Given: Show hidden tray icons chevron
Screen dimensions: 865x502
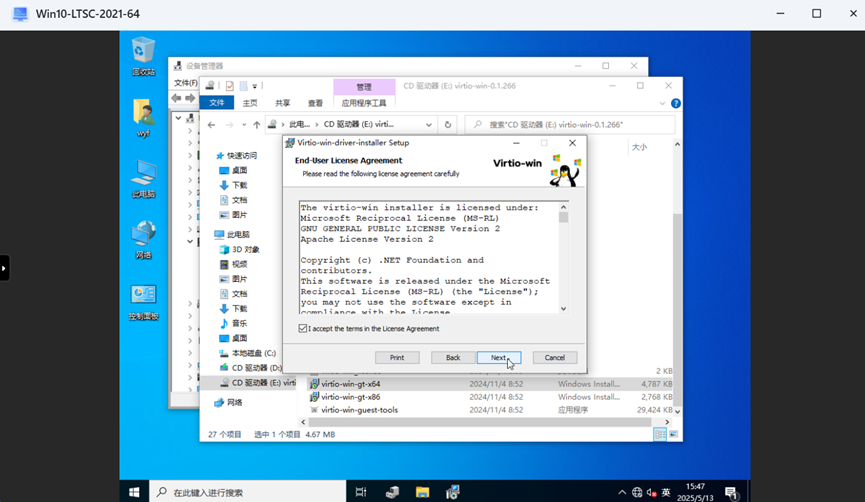Looking at the screenshot, I should [x=622, y=492].
